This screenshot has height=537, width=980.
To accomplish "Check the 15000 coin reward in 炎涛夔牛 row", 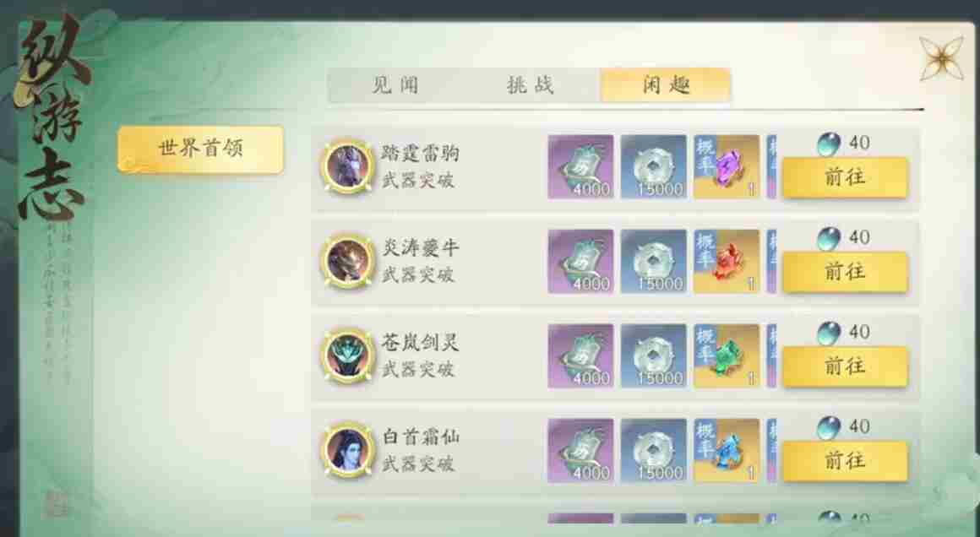I will [654, 262].
